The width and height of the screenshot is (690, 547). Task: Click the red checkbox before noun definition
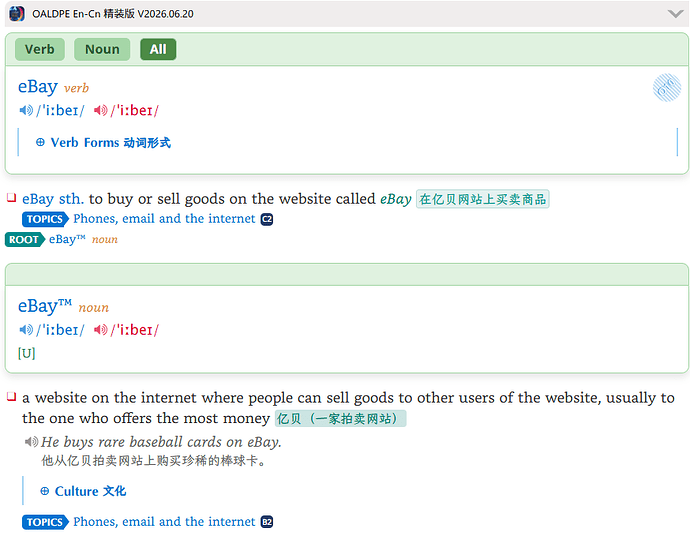(12, 397)
